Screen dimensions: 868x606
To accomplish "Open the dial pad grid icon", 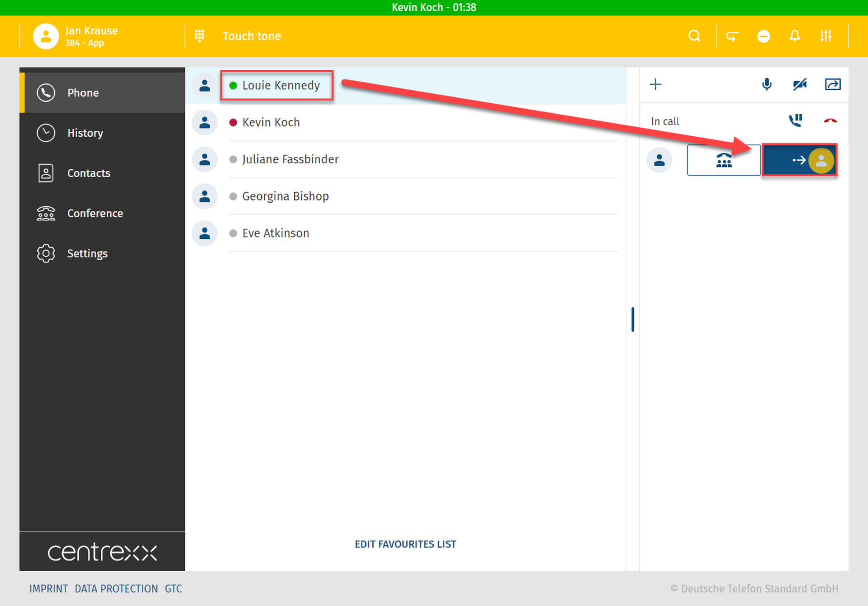I will point(199,36).
